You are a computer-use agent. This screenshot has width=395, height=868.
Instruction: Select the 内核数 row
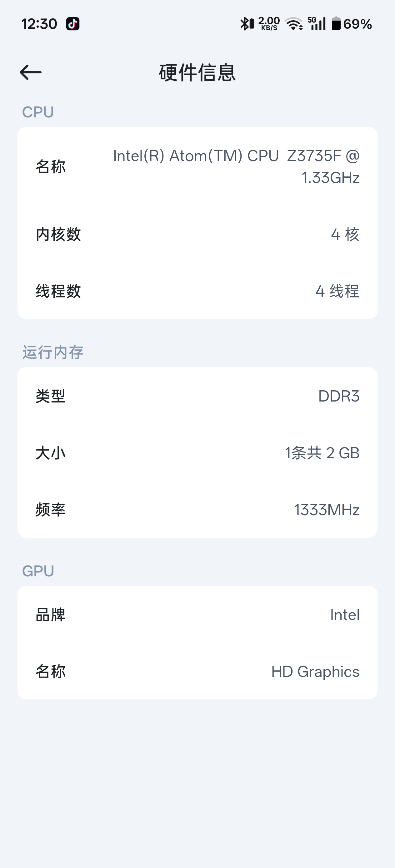[197, 234]
